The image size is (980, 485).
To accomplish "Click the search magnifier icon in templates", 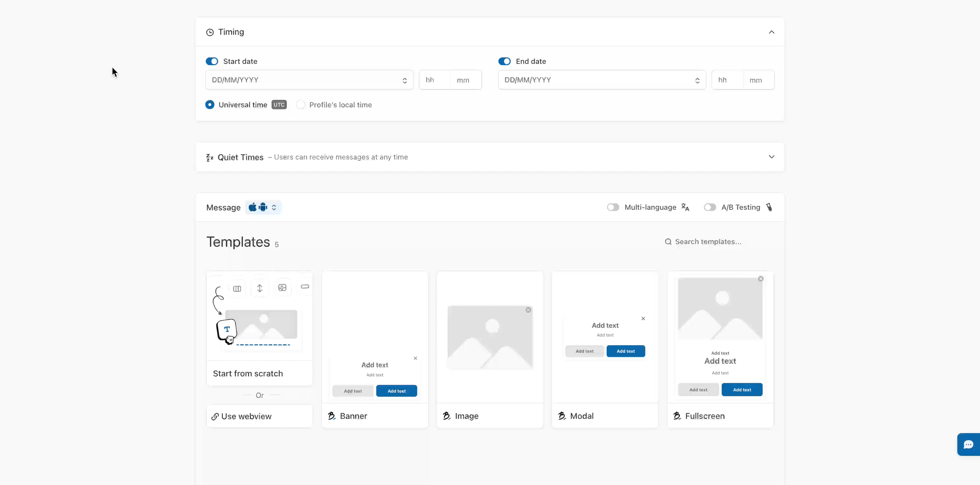I will point(668,242).
